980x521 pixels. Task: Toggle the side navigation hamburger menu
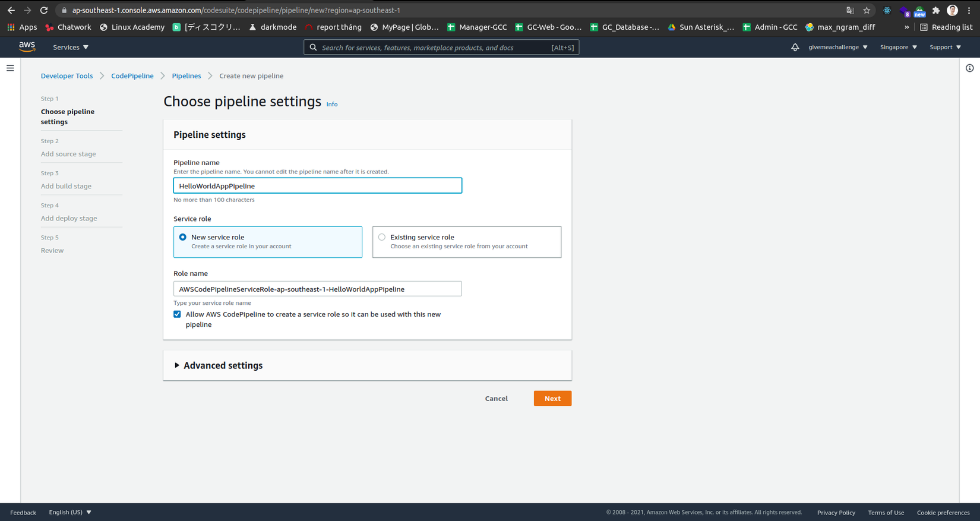(10, 68)
